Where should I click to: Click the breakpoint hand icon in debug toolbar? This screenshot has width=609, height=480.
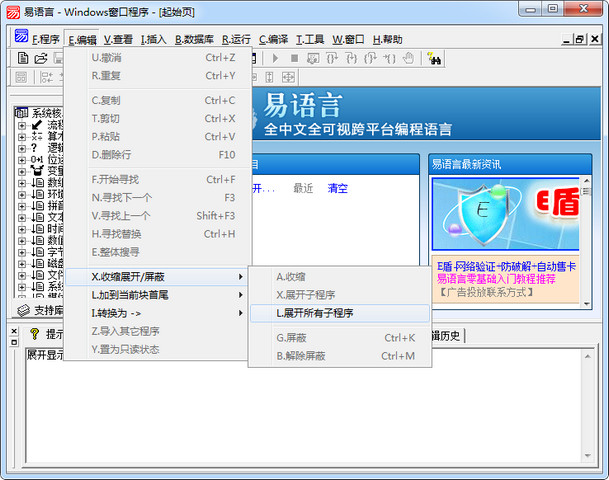[x=408, y=58]
